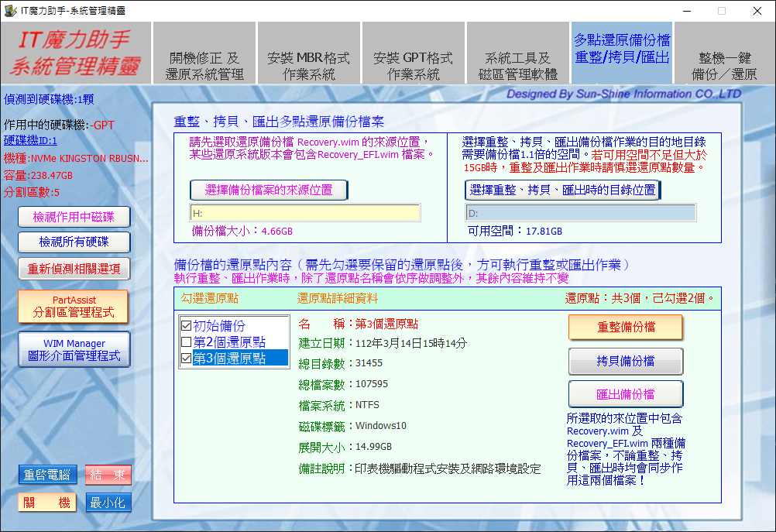
Task: Click the source path H: field
Action: 305,213
